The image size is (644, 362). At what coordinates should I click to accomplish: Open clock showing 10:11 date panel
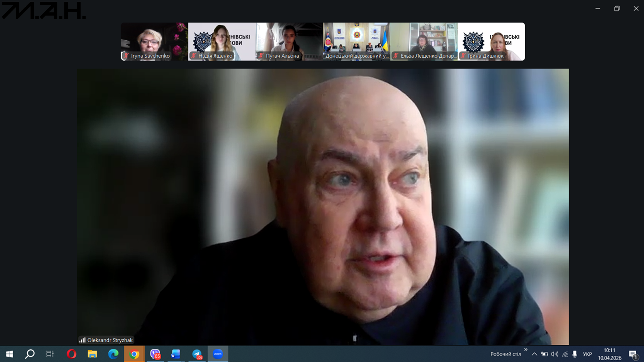[609, 354]
